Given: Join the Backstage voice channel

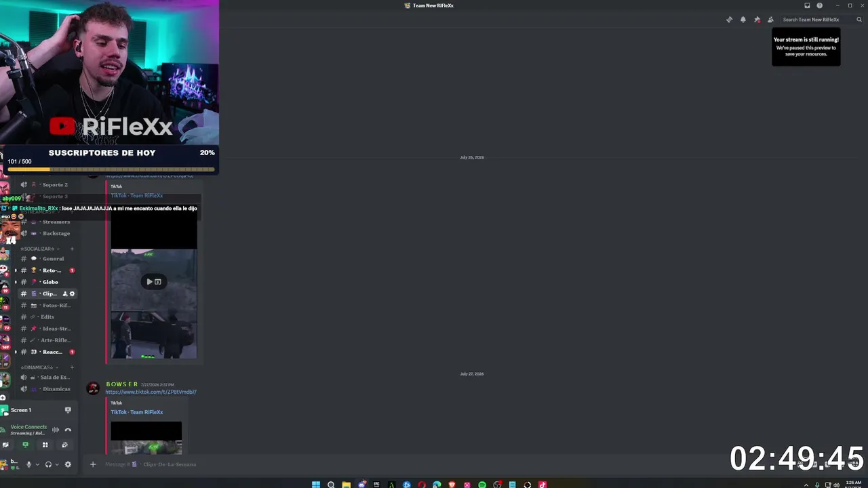Looking at the screenshot, I should coord(50,233).
